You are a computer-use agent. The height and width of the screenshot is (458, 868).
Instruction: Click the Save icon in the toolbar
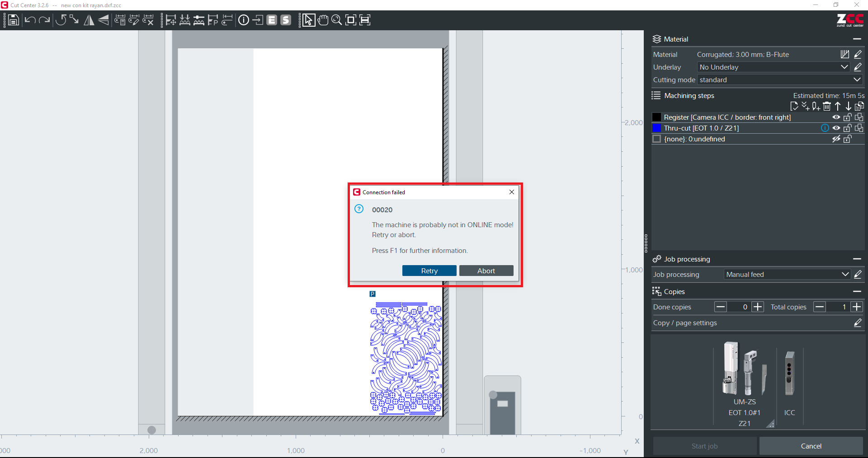pyautogui.click(x=14, y=20)
